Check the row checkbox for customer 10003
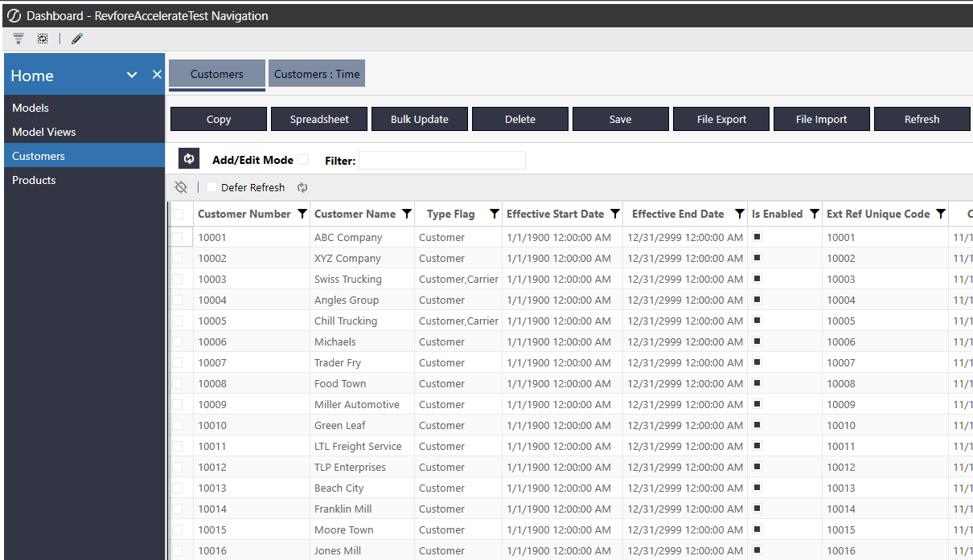 pyautogui.click(x=178, y=280)
